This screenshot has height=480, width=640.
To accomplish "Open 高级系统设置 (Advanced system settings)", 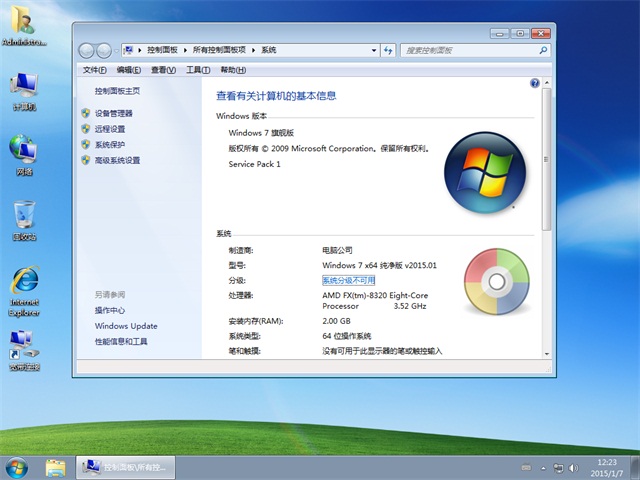I will [x=117, y=160].
